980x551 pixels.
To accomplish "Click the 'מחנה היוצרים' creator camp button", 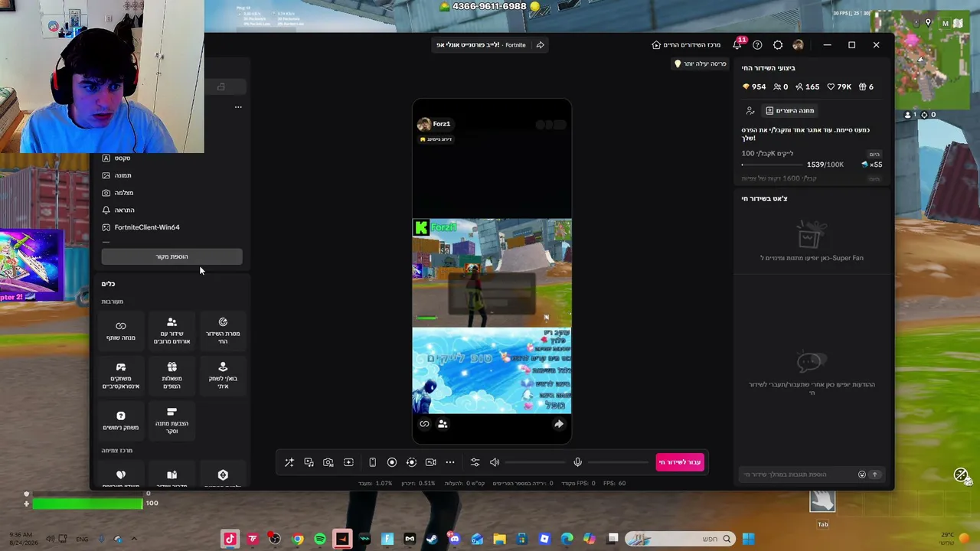I will pos(789,110).
